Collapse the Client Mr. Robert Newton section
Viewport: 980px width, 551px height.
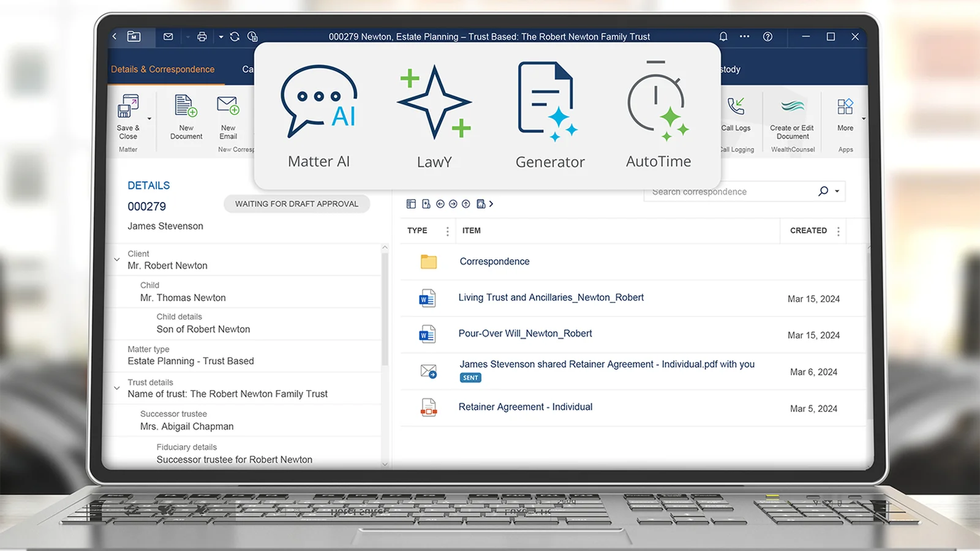116,260
